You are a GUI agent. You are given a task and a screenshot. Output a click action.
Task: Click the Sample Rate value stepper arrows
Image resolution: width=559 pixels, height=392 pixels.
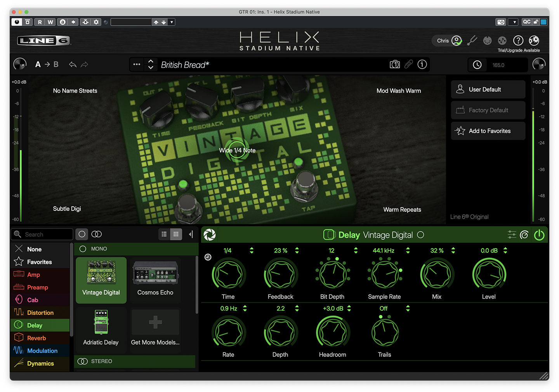408,250
